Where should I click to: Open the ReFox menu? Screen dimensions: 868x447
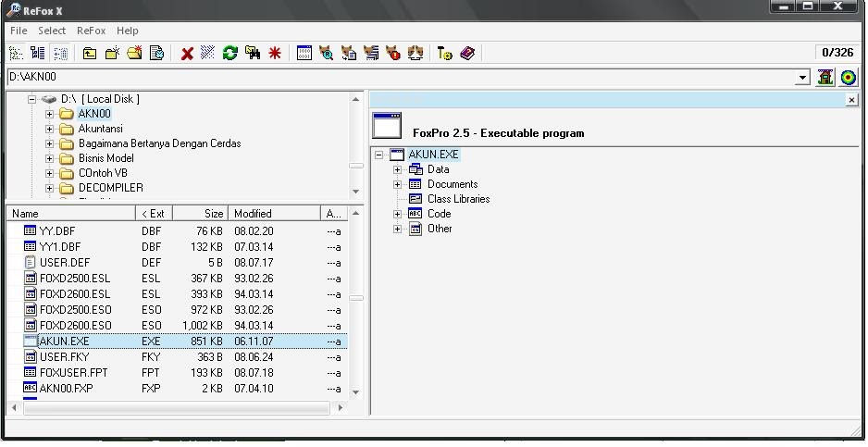click(92, 31)
